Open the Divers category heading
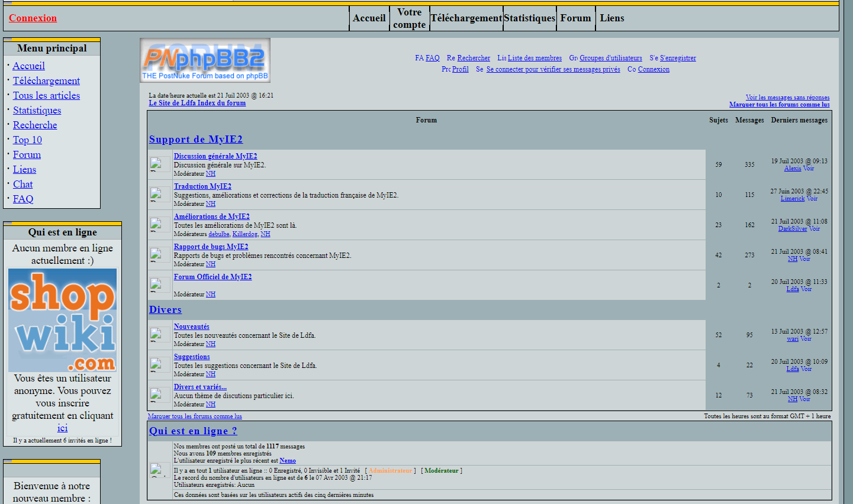 165,310
